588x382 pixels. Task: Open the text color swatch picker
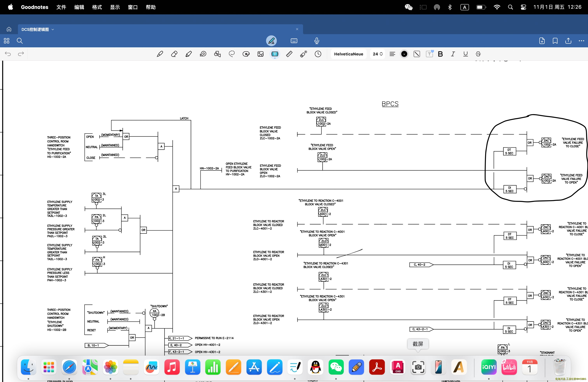(404, 54)
